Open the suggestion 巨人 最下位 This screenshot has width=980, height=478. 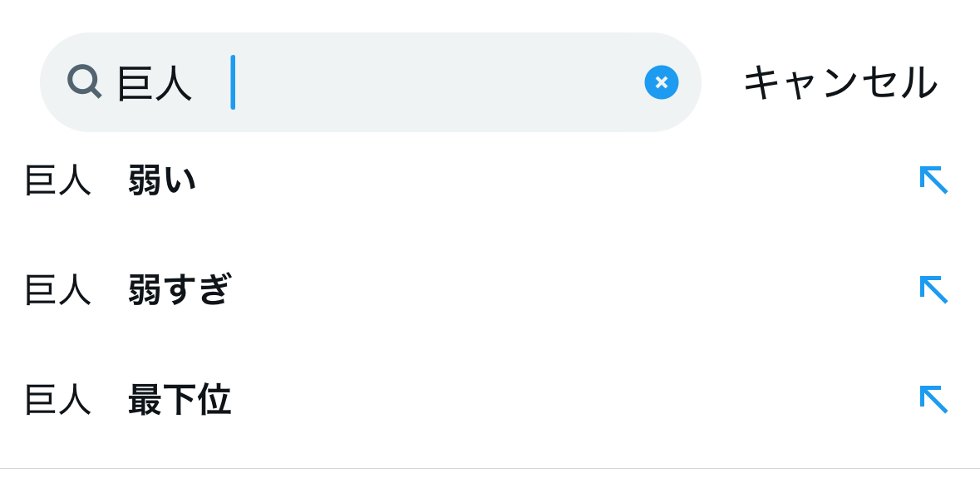(x=490, y=399)
